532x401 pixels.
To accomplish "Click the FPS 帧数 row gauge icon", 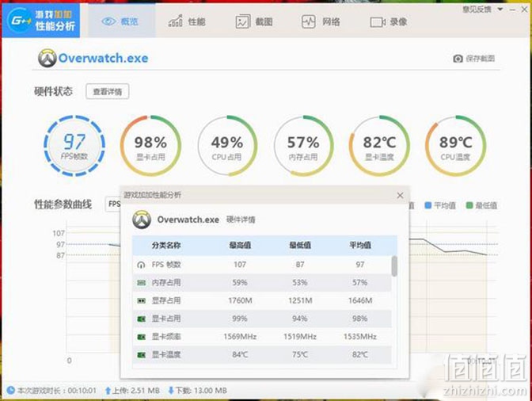I will click(141, 265).
